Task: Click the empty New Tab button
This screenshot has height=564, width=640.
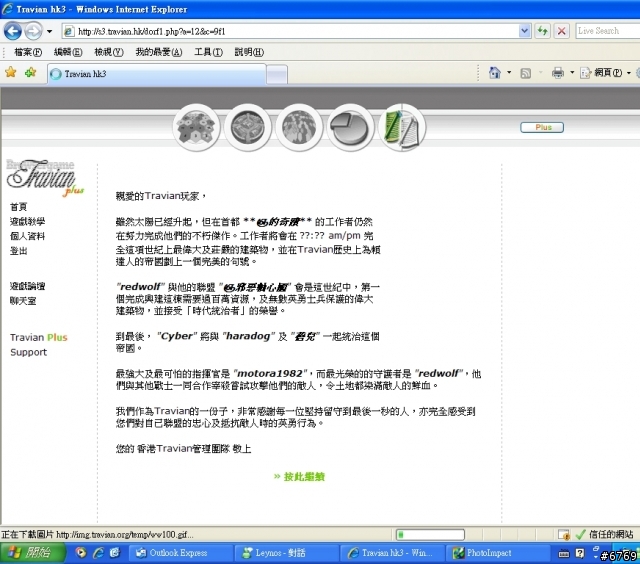Action: [277, 74]
